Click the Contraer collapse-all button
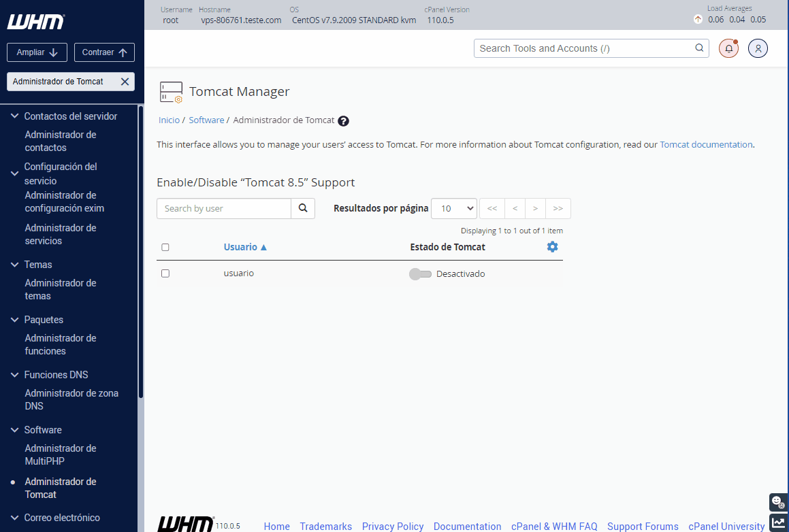This screenshot has height=532, width=789. (x=104, y=52)
